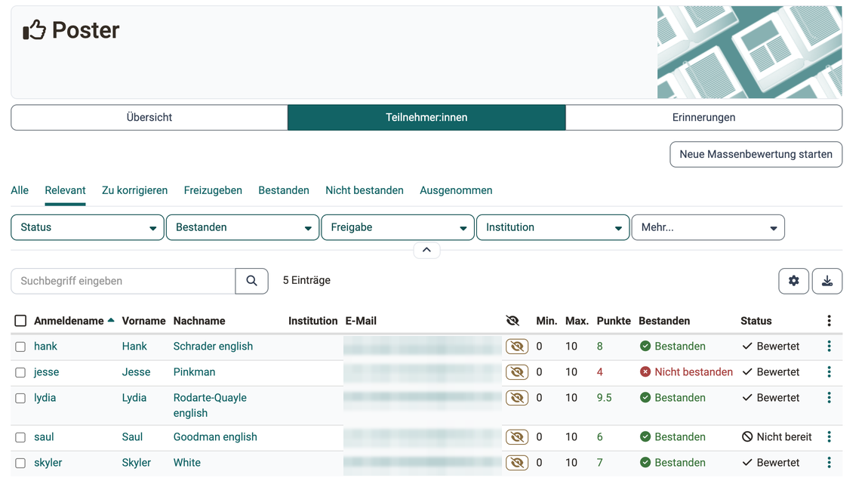Toggle visibility for skyler's result
The width and height of the screenshot is (868, 487).
(x=517, y=463)
